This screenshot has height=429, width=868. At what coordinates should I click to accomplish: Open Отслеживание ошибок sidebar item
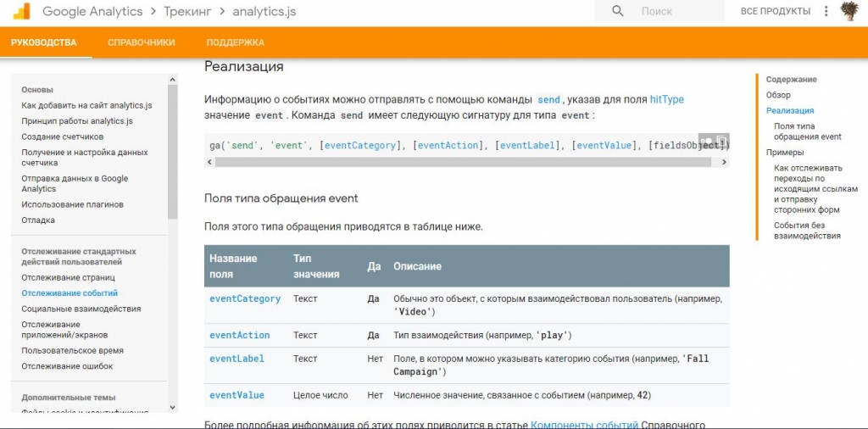(x=67, y=366)
